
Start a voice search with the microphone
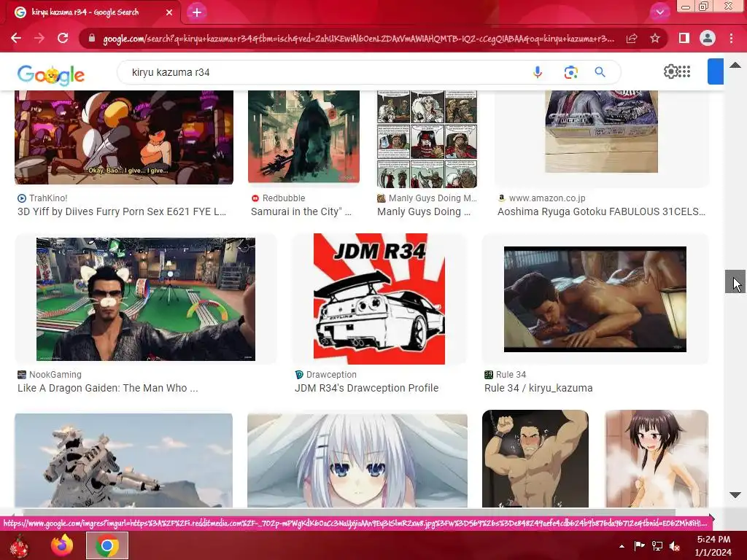[x=538, y=72]
